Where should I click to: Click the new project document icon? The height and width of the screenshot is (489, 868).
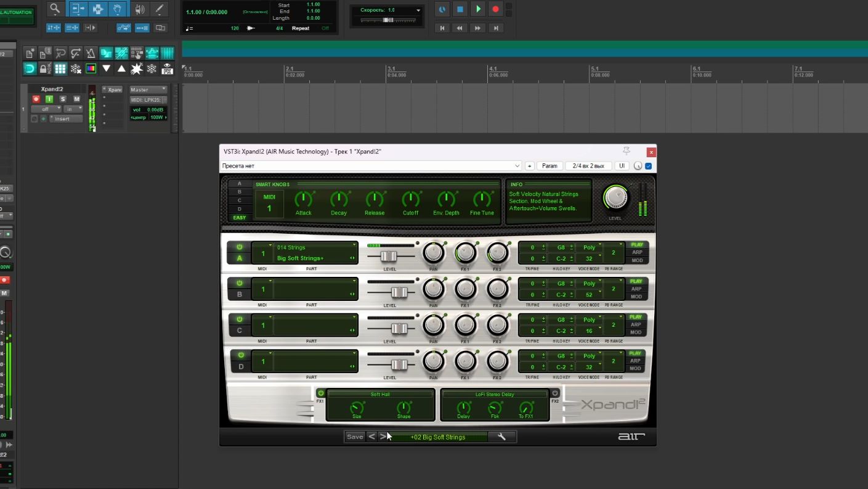[30, 54]
